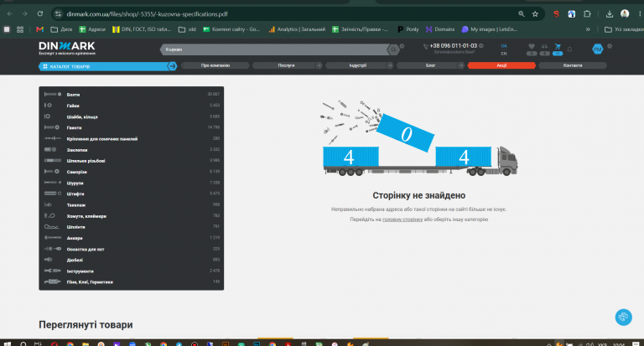The image size is (644, 346).
Task: Open the browser downloads icon
Action: point(609,14)
